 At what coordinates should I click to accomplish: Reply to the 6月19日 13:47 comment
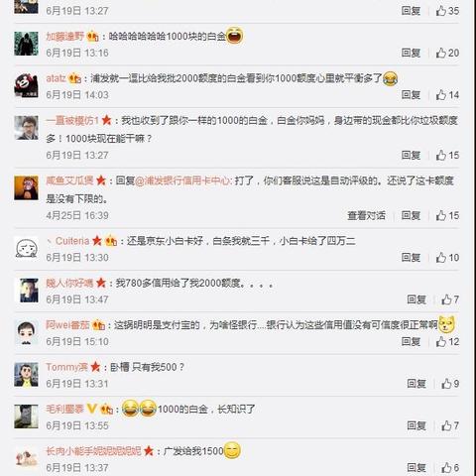[416, 299]
